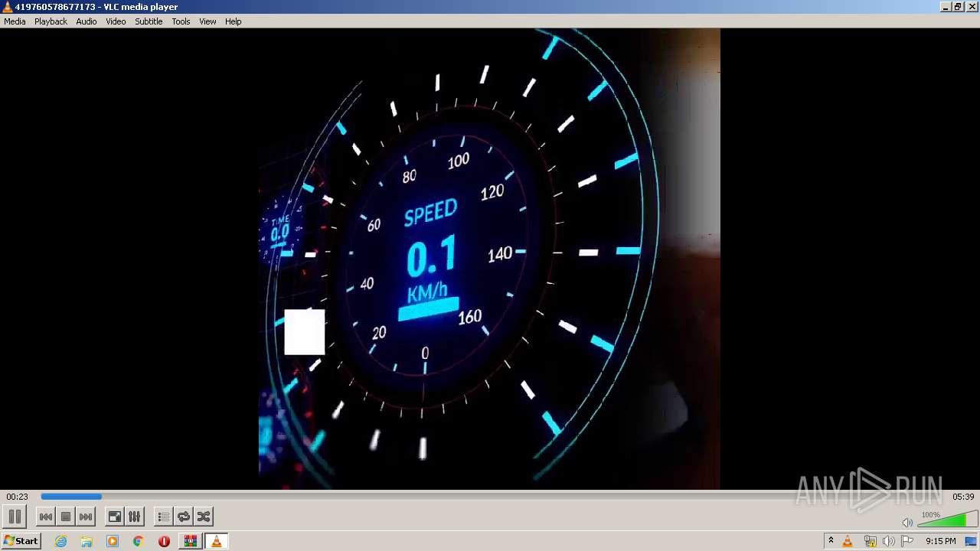Open Windows Explorer folder from taskbar

tap(87, 541)
